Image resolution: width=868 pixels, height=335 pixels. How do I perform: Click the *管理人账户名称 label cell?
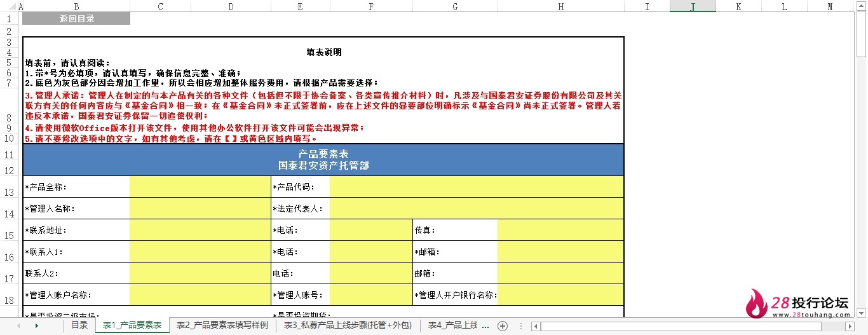76,295
